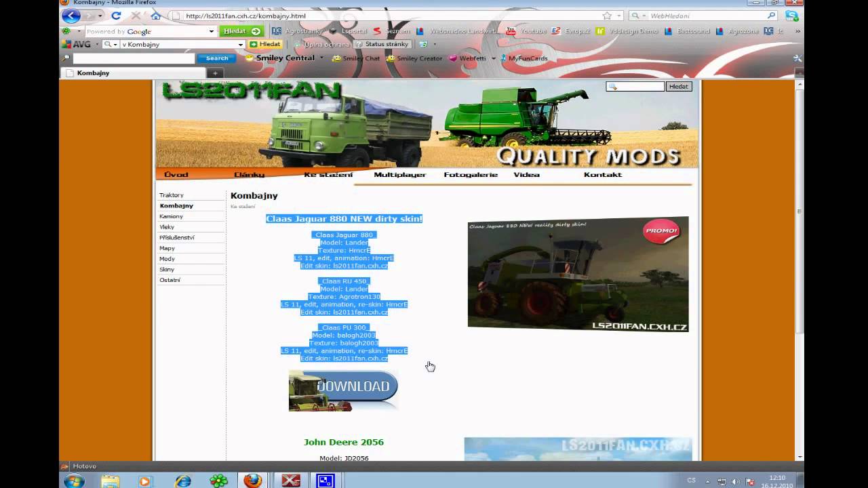Switch to Firefox in the taskbar

point(252,481)
